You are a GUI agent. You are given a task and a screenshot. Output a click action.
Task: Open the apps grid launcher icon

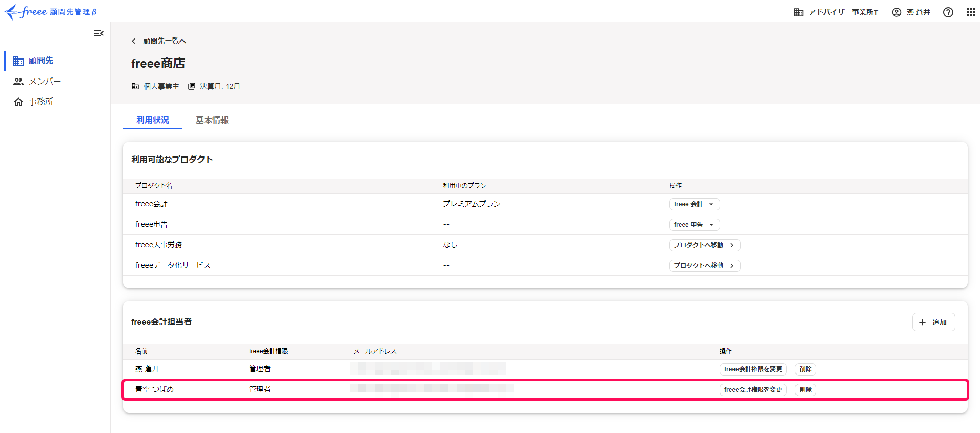(970, 12)
